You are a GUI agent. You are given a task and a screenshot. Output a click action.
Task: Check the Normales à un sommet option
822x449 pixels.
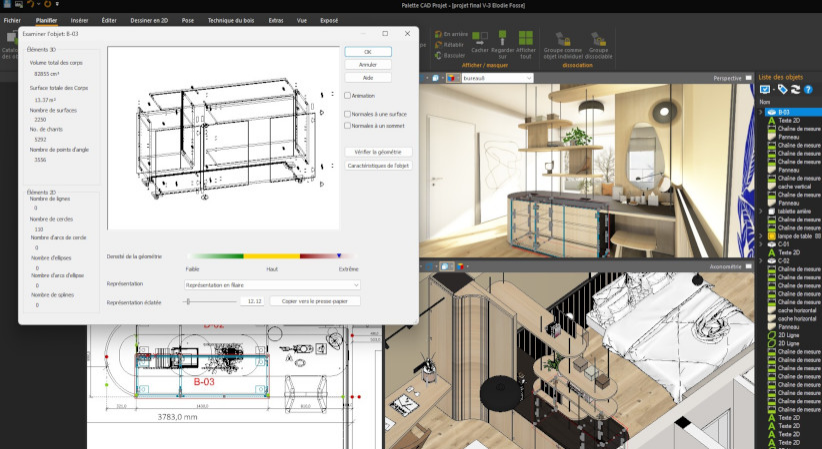click(347, 127)
